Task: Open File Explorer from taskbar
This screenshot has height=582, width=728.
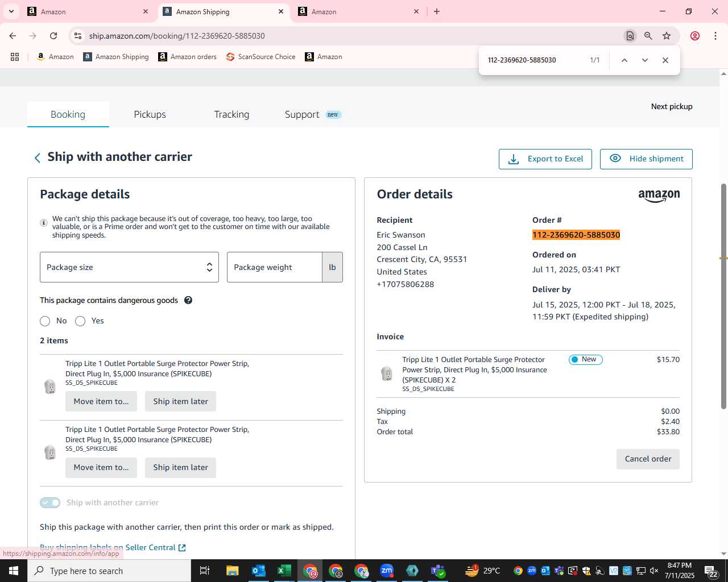Action: (x=232, y=571)
